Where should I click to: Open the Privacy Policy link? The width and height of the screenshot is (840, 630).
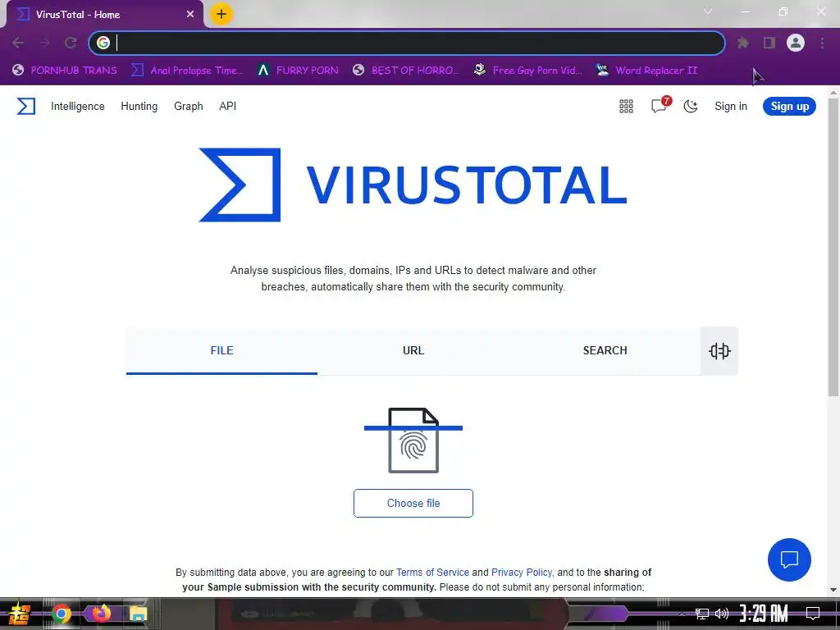521,572
